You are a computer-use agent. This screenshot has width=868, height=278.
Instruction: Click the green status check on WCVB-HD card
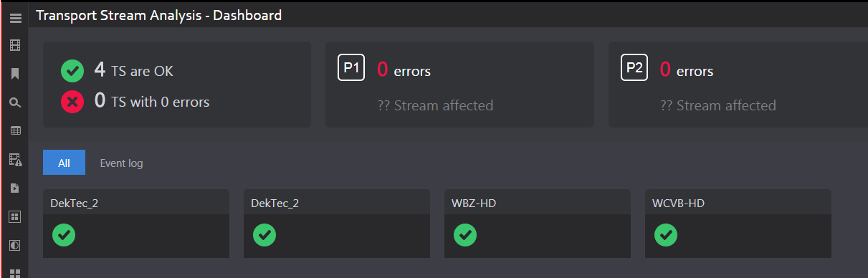point(666,234)
